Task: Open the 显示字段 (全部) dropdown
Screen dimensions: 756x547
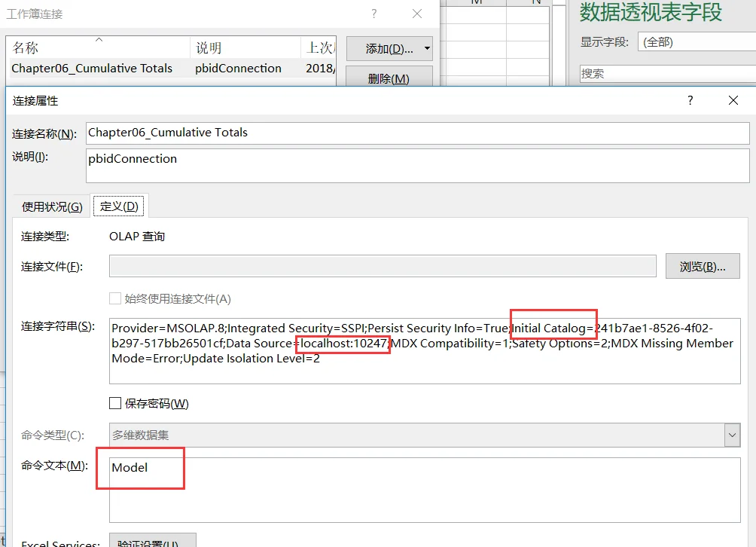Action: coord(697,42)
